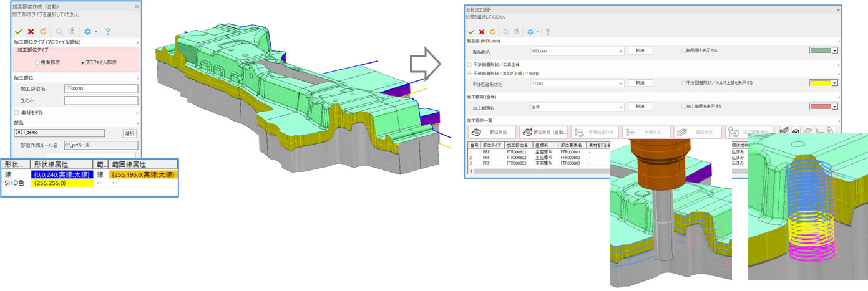This screenshot has height=291, width=868.
Task: Click the 部位作成（自動） icon button
Action: (x=543, y=132)
